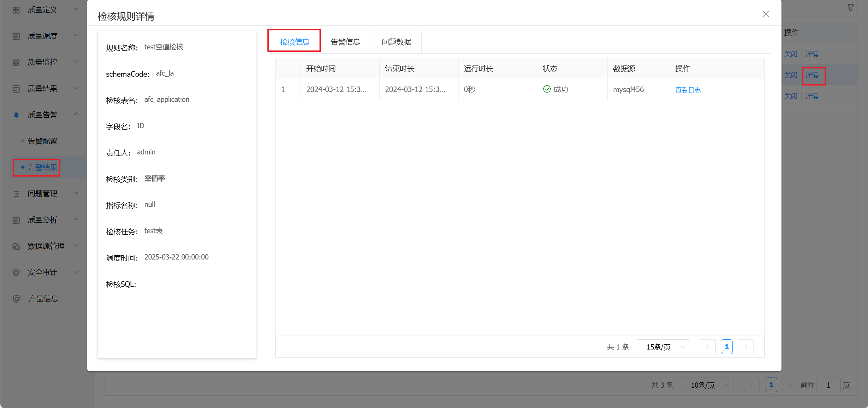868x408 pixels.
Task: Close the 检核规则详情 dialog
Action: 766,14
